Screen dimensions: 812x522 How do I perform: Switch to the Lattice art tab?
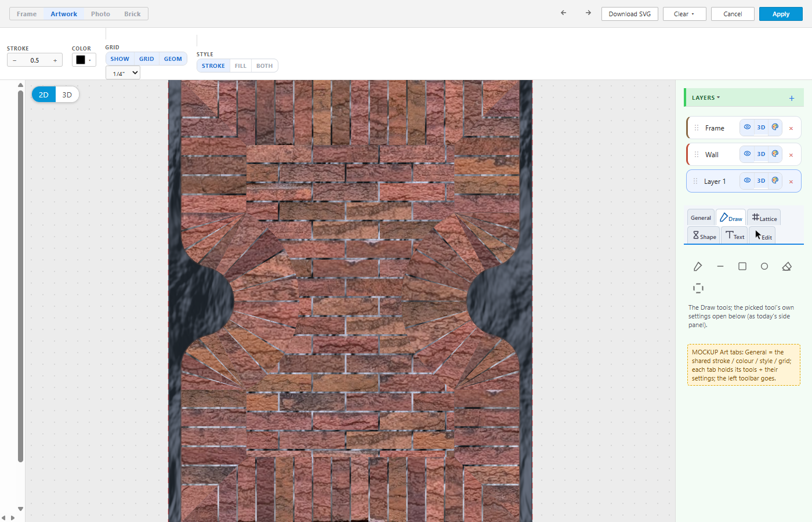[764, 217]
